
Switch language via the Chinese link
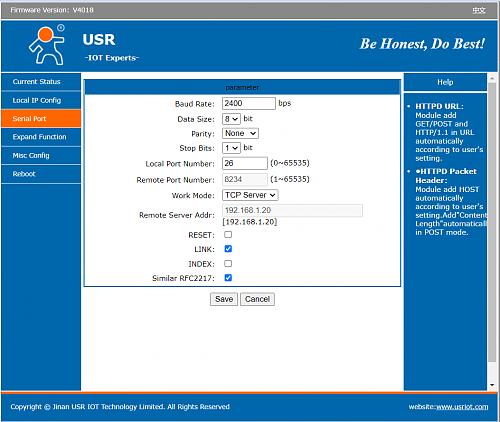click(x=479, y=10)
